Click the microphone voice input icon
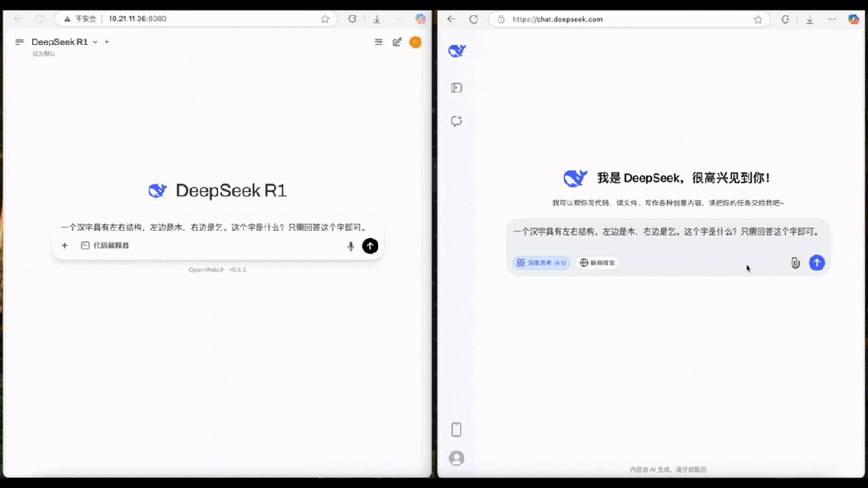 (x=351, y=246)
